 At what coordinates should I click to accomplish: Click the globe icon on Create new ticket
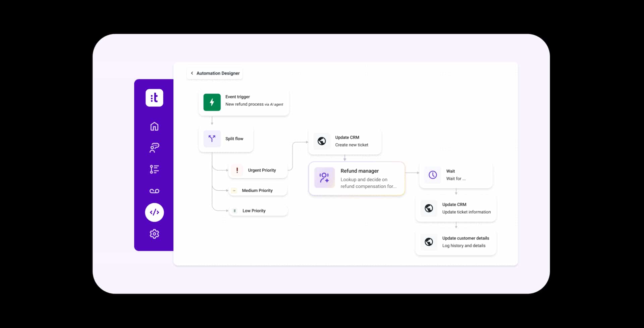click(322, 141)
